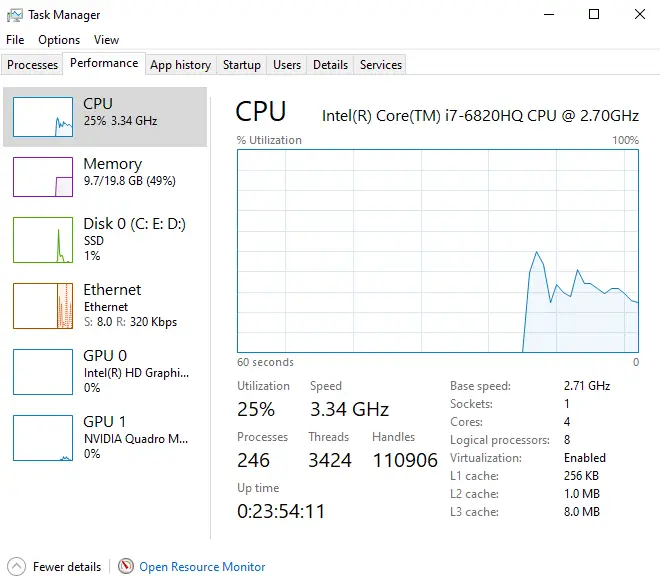
Task: Click the Resource Monitor gauge icon
Action: click(x=126, y=566)
